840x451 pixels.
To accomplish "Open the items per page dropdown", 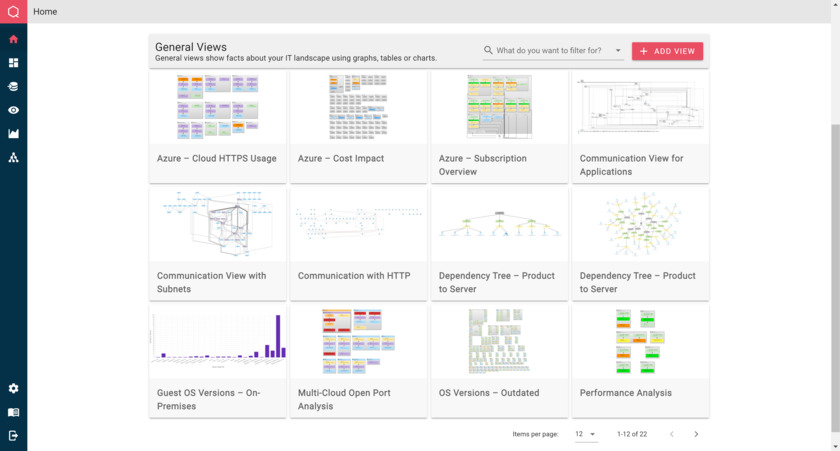I will tap(586, 434).
